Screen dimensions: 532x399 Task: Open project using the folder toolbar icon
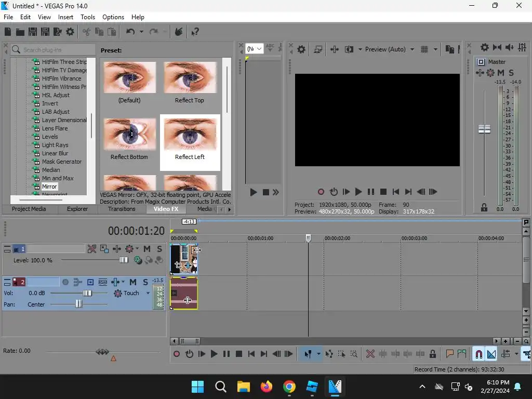[20, 32]
